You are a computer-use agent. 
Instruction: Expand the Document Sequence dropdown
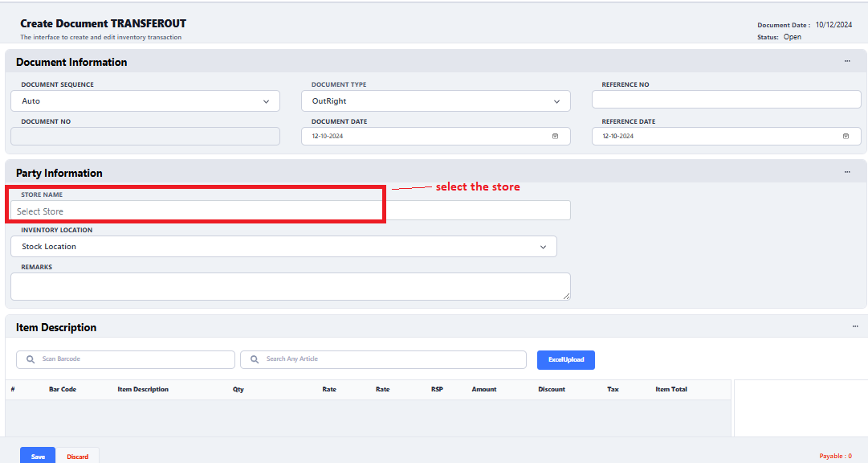(x=266, y=101)
